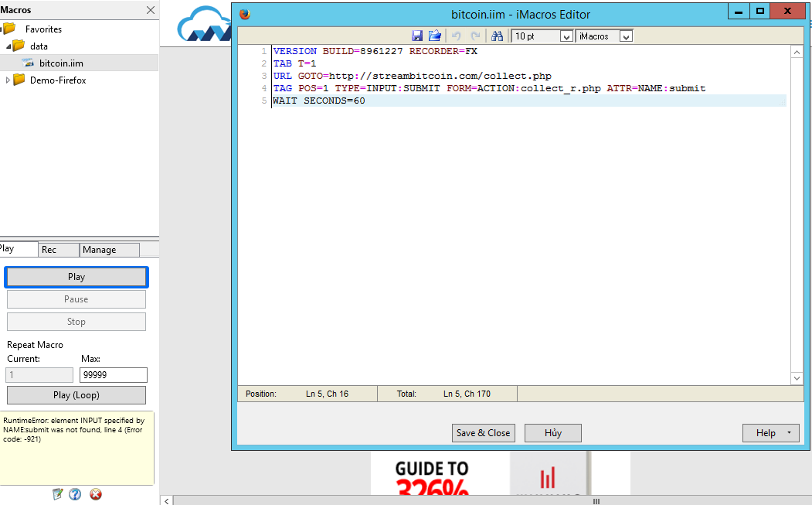Click the data folder icon
This screenshot has height=505, width=812.
tap(19, 46)
